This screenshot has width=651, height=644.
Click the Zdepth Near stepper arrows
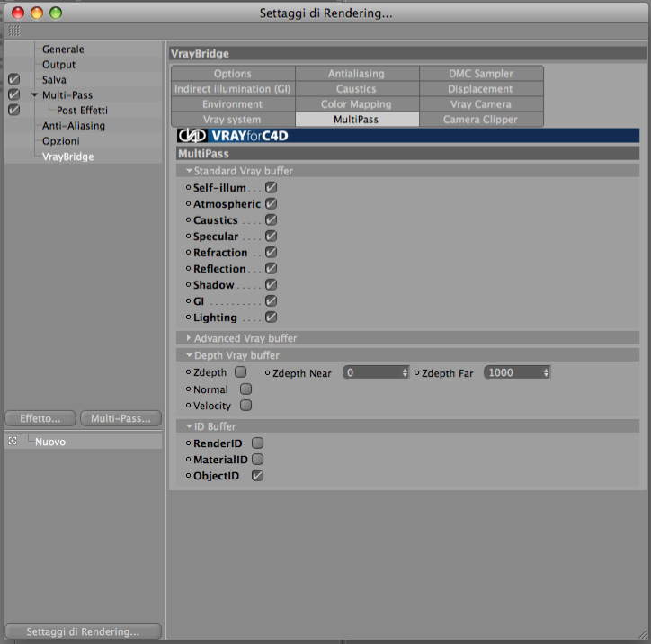click(406, 373)
